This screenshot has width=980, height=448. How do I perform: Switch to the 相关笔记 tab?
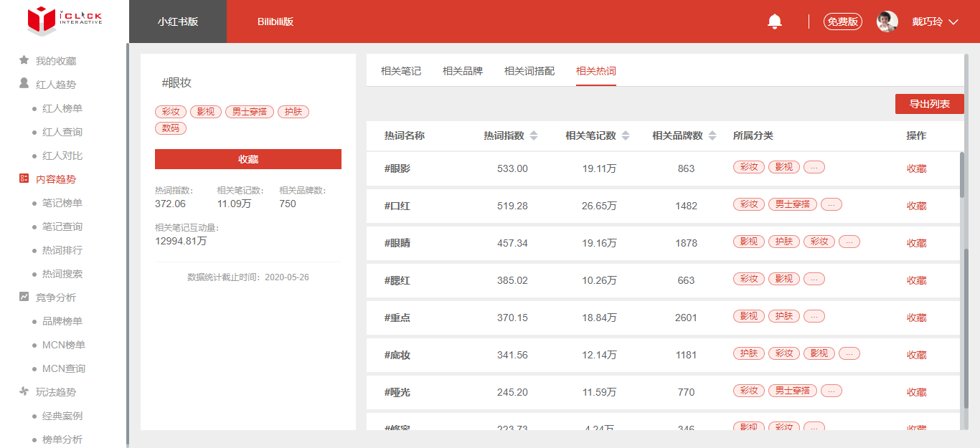coord(401,71)
